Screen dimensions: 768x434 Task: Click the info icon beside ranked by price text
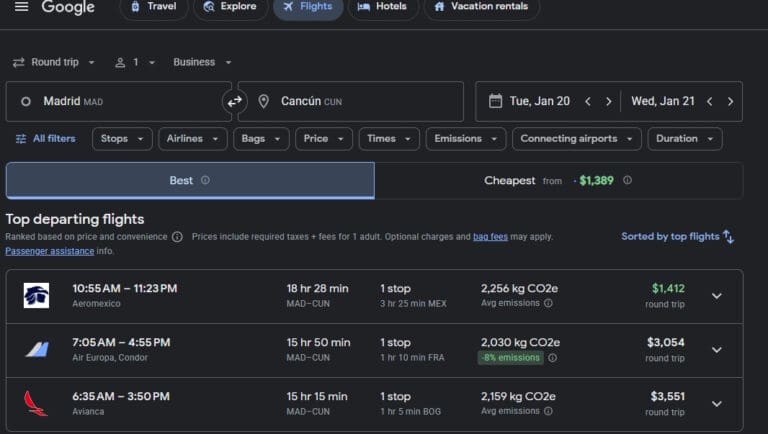[x=177, y=237]
